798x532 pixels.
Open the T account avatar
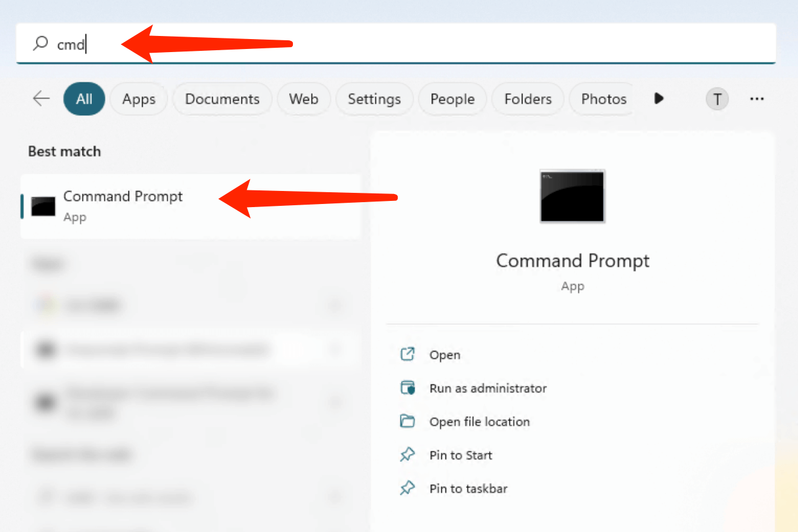717,99
